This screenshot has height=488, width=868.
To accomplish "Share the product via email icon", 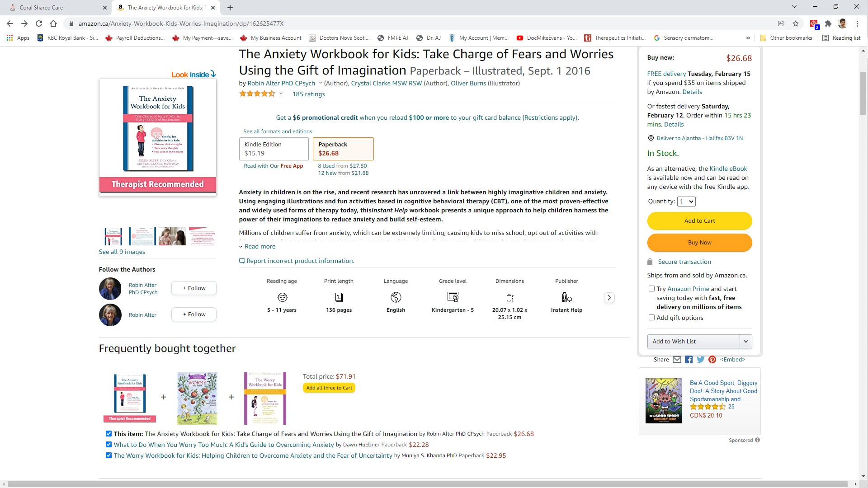I will coord(677,360).
